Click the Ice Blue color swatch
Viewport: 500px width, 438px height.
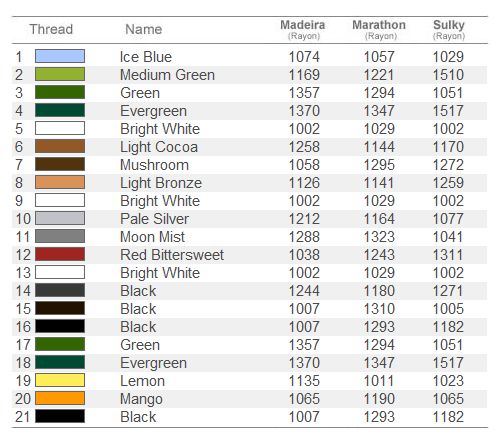60,56
